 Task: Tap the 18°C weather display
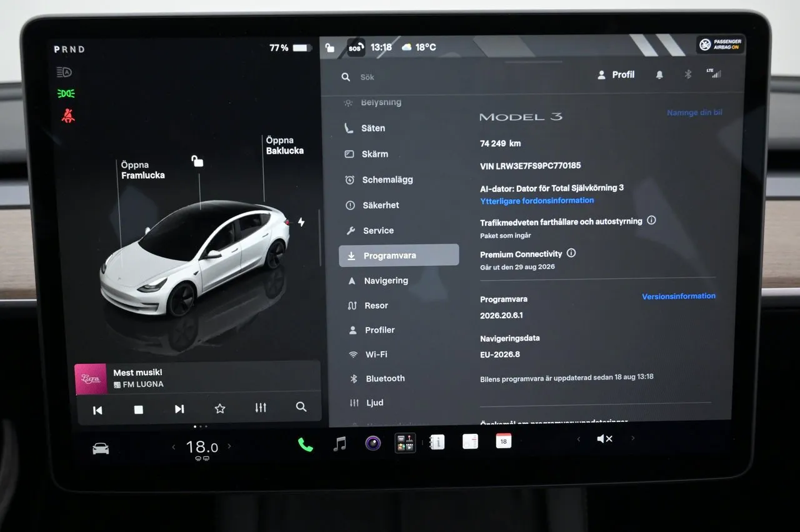(419, 47)
